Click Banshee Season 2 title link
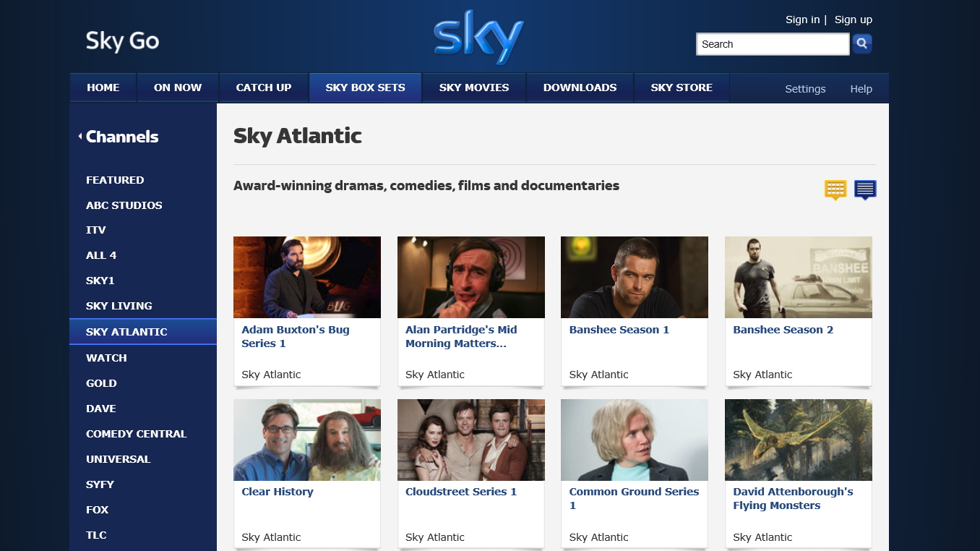 pyautogui.click(x=783, y=330)
